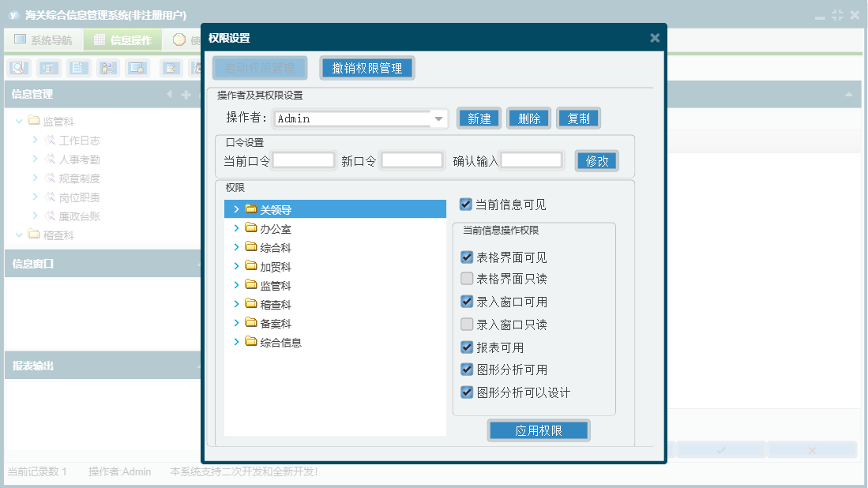The width and height of the screenshot is (868, 488).
Task: Click the 修改 password button
Action: click(x=597, y=161)
